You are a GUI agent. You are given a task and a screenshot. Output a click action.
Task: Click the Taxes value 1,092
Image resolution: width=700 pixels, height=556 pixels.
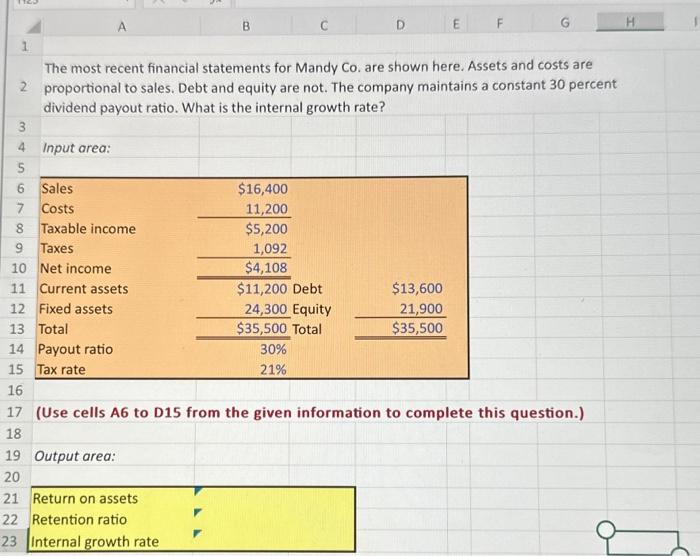[x=270, y=249]
